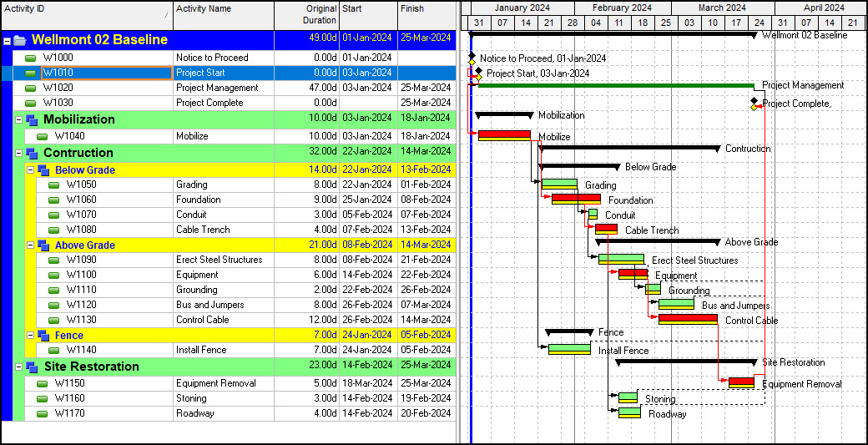The width and height of the screenshot is (868, 445).
Task: Click the Mobilization WBS icon
Action: click(x=32, y=119)
